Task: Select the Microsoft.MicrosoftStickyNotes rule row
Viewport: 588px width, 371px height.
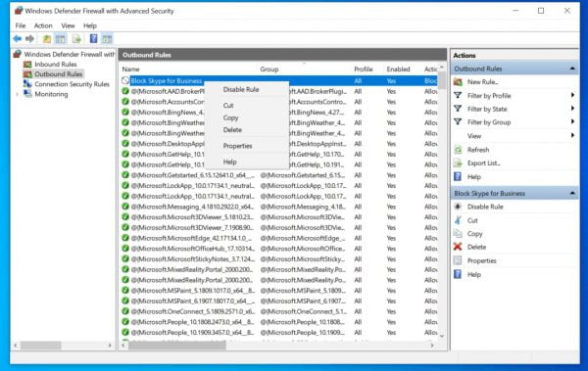Action: point(279,259)
